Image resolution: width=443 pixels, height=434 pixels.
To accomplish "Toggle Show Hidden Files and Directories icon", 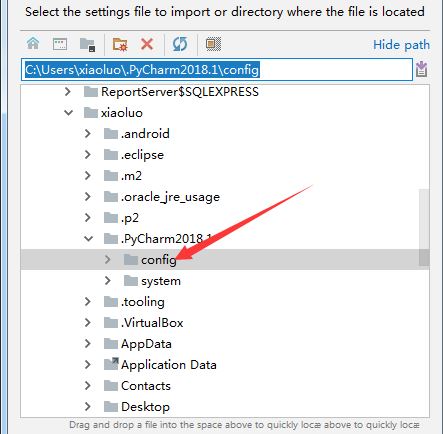I will pyautogui.click(x=213, y=44).
